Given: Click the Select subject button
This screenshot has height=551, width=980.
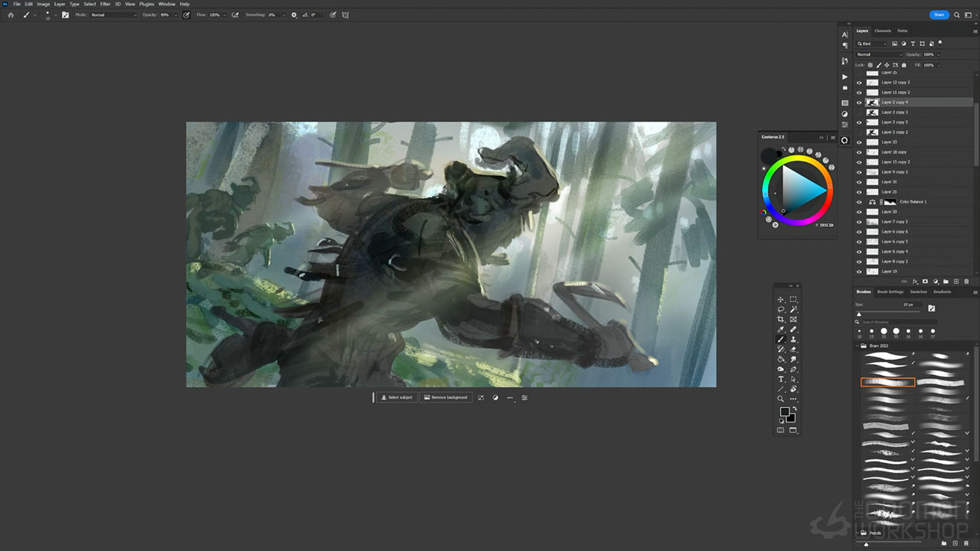Looking at the screenshot, I should pyautogui.click(x=397, y=397).
